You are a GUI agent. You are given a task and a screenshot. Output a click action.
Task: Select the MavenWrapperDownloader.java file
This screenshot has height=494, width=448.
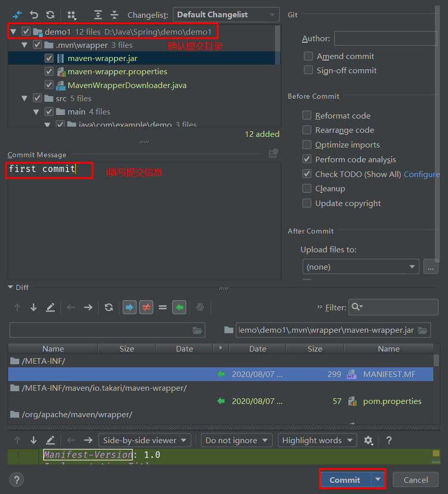(127, 85)
